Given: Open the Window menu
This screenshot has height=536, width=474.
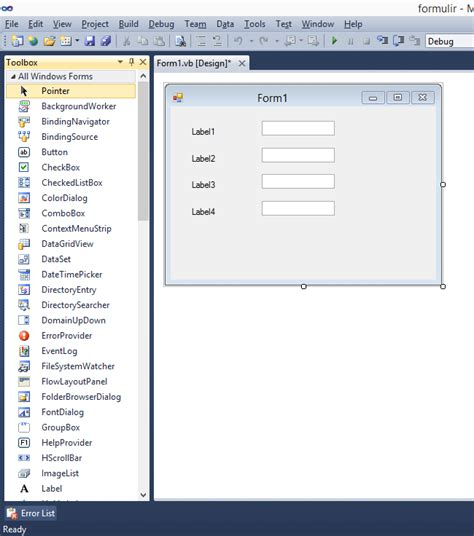Looking at the screenshot, I should click(x=318, y=24).
